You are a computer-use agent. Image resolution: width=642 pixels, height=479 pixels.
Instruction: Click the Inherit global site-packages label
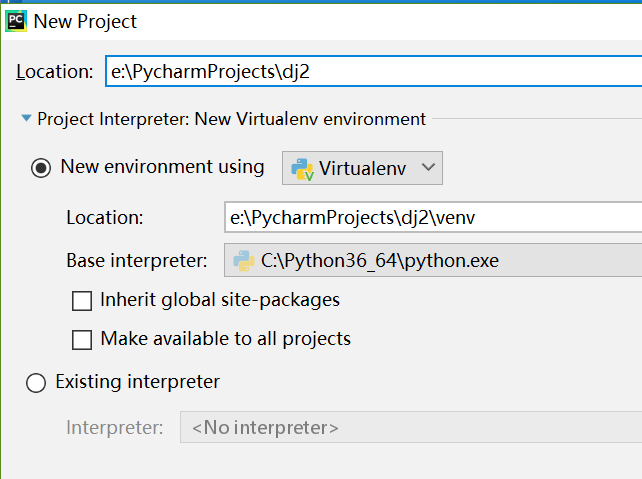220,300
